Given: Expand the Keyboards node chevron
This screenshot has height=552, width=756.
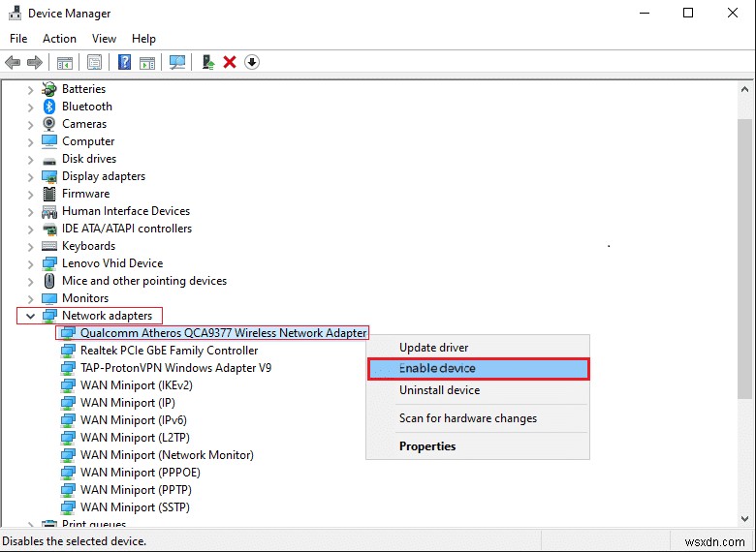Looking at the screenshot, I should click(30, 246).
